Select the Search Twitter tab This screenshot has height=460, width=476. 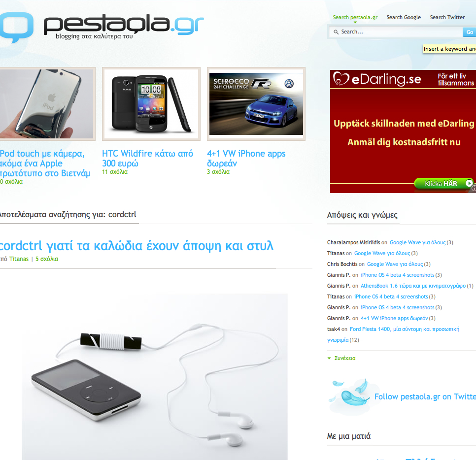tap(447, 17)
